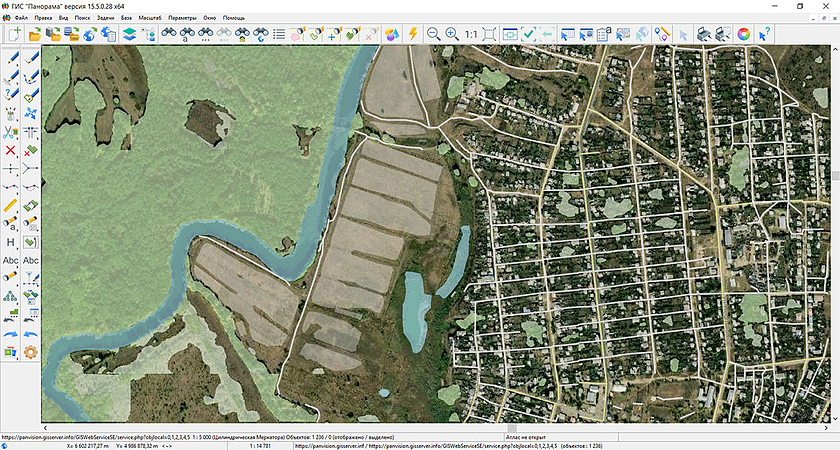The height and width of the screenshot is (450, 840).
Task: Select the scissors tool in left panel
Action: click(x=11, y=131)
